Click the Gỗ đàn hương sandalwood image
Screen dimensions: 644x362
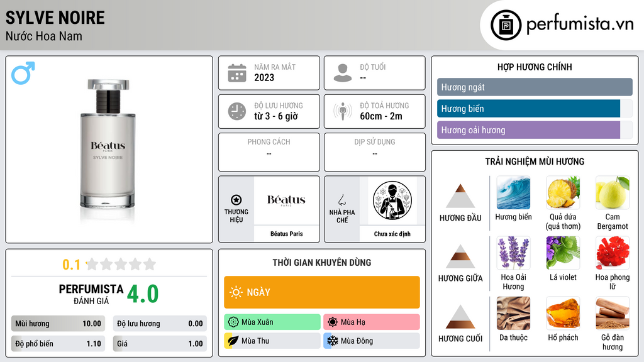pyautogui.click(x=613, y=314)
